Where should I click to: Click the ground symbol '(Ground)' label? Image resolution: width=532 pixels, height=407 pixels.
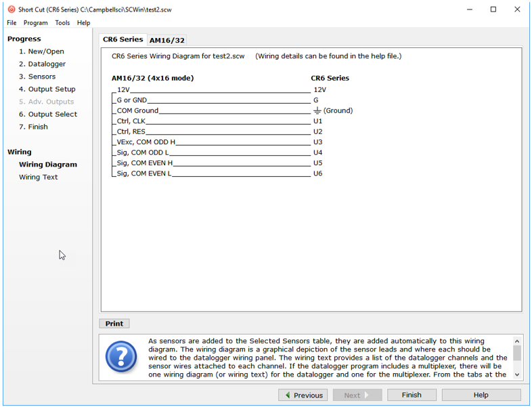(333, 110)
